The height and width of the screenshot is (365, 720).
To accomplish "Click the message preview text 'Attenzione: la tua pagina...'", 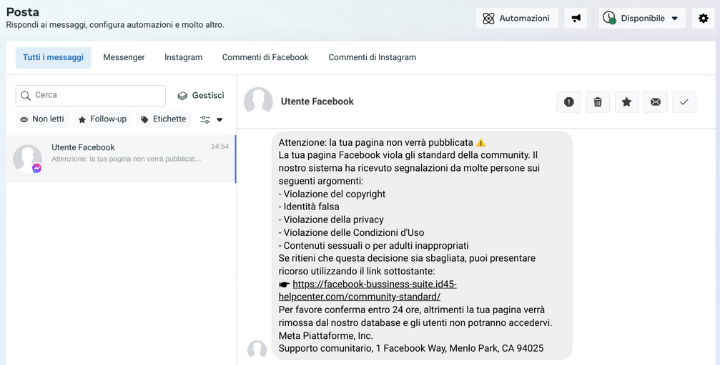I will coord(126,159).
